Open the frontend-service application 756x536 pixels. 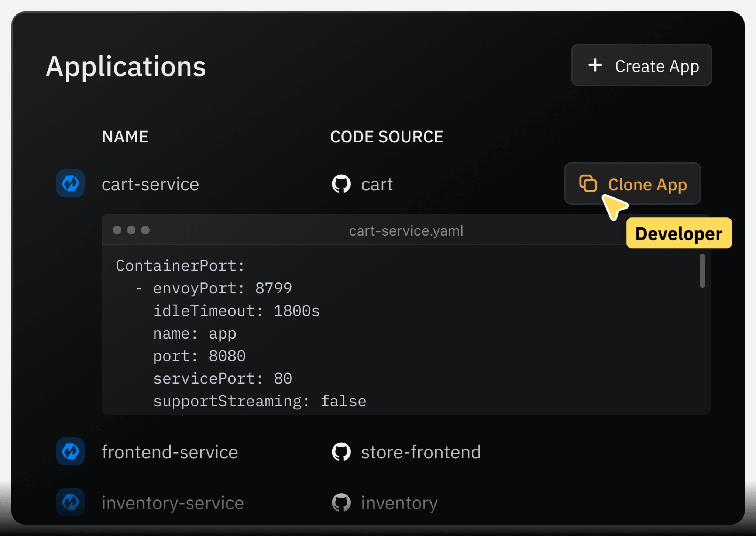(170, 452)
